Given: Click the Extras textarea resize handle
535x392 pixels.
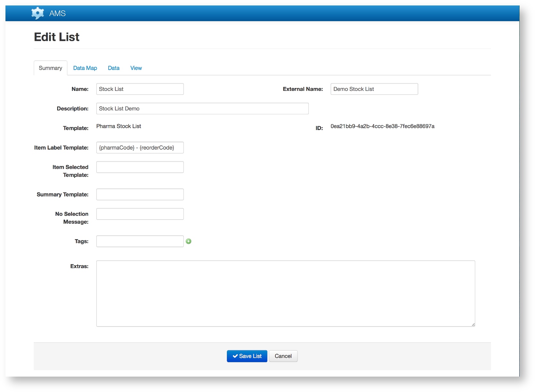Looking at the screenshot, I should 473,325.
